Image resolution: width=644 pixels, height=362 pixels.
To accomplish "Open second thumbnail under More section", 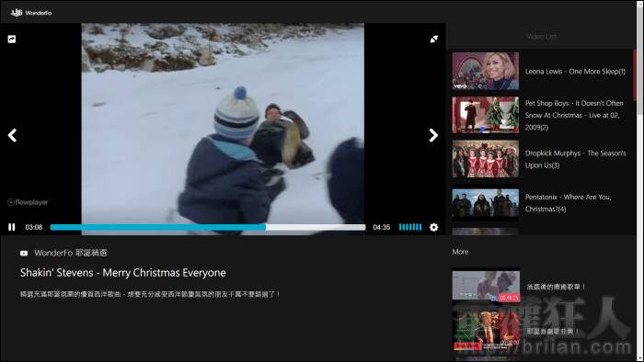I will [486, 330].
